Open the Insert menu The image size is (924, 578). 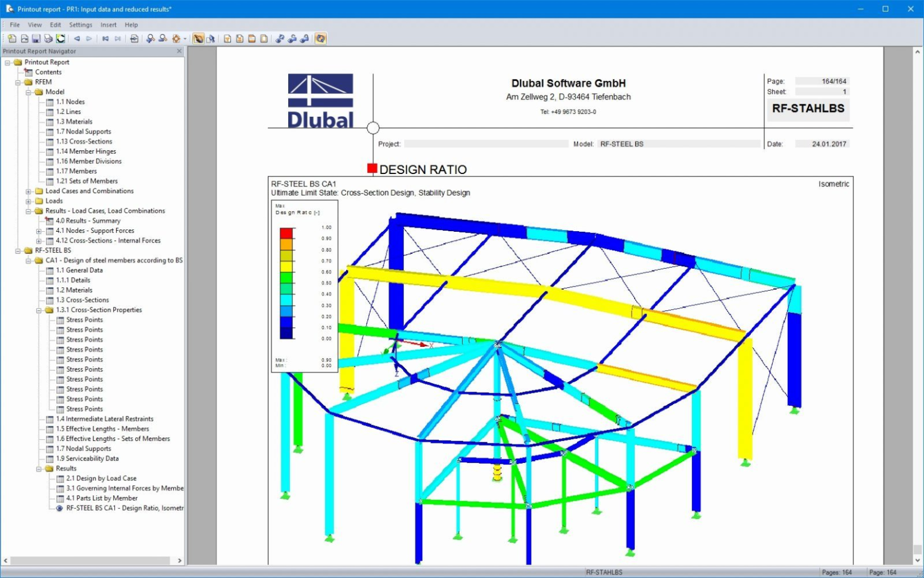coord(108,25)
